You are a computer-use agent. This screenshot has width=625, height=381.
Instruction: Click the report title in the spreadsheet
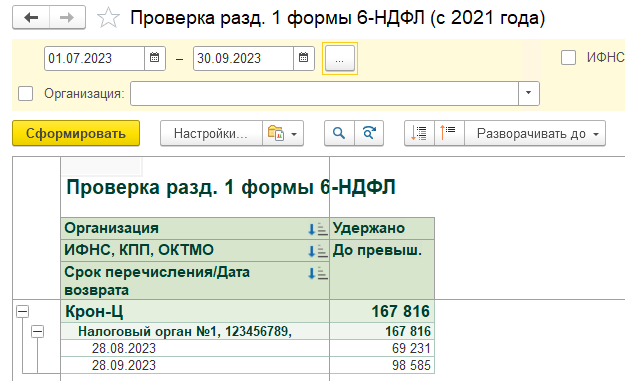231,187
